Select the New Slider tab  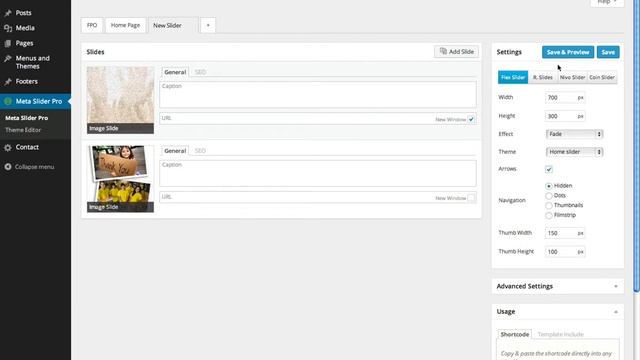coord(173,25)
